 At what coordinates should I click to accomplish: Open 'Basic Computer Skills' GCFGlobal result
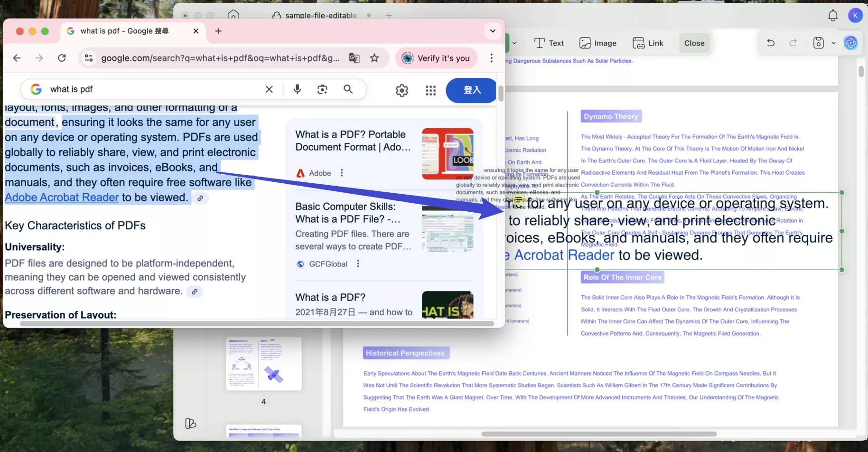pyautogui.click(x=348, y=213)
